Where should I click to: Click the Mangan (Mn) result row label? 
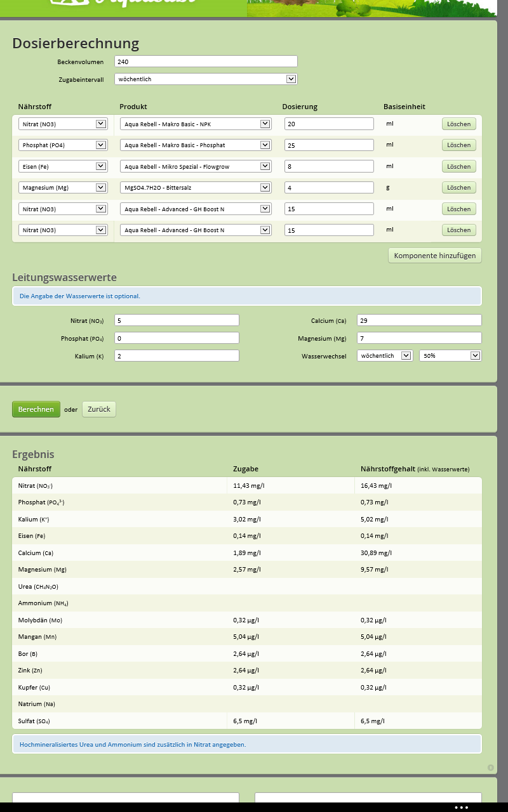click(x=37, y=637)
